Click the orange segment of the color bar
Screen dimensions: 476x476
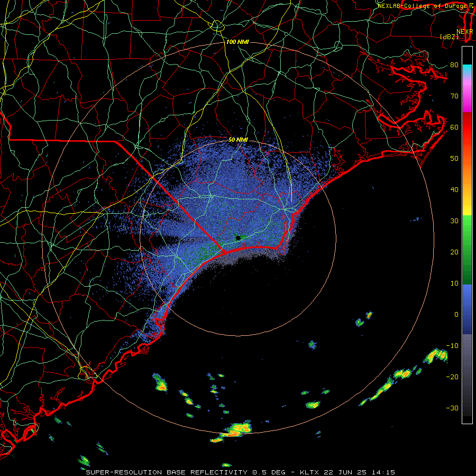[x=467, y=173]
